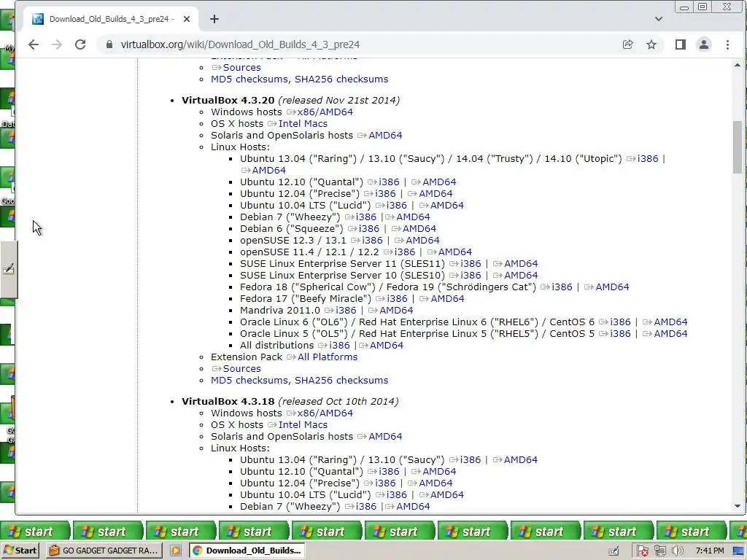Image resolution: width=747 pixels, height=560 pixels.
Task: Expand the tab search dropdown chevron
Action: coord(659,19)
